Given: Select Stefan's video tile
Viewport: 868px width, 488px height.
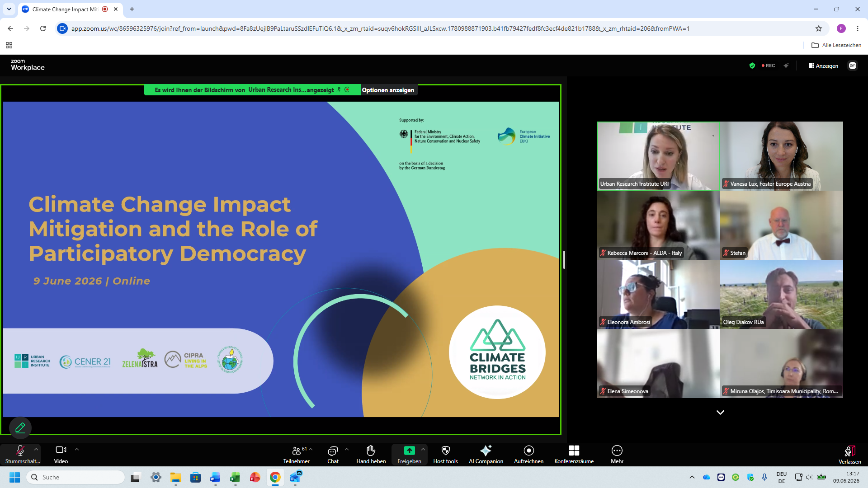Looking at the screenshot, I should click(782, 225).
